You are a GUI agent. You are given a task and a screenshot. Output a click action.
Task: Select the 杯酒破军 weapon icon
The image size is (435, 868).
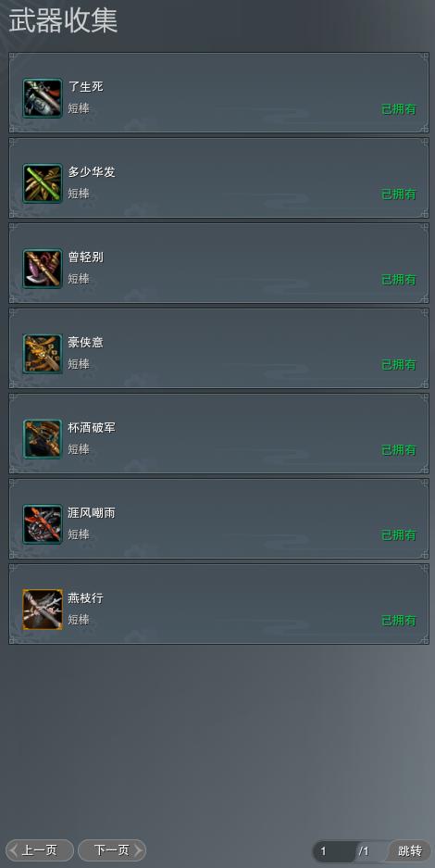(x=43, y=439)
